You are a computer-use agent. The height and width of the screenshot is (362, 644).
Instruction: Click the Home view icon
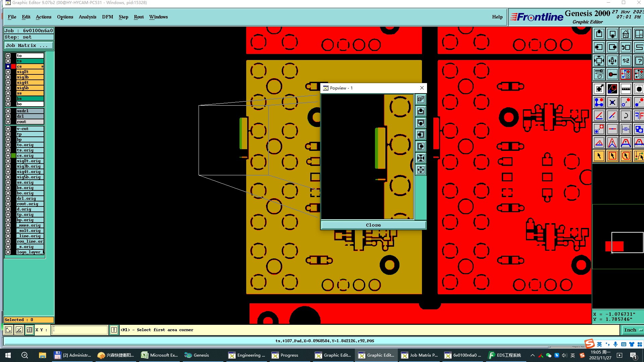[626, 34]
